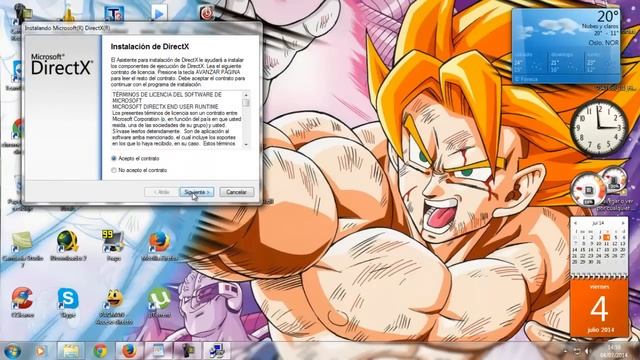Open the uTorrent desktop shortcut
640x360 pixels.
(x=159, y=302)
